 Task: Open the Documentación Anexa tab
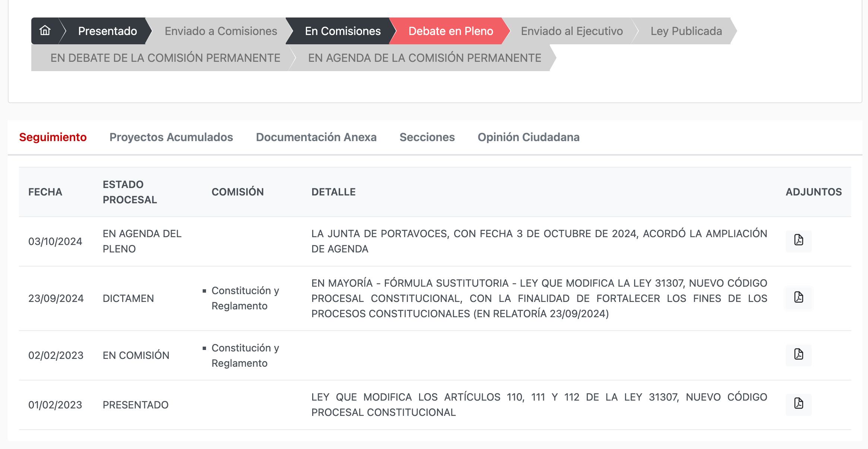pos(316,137)
